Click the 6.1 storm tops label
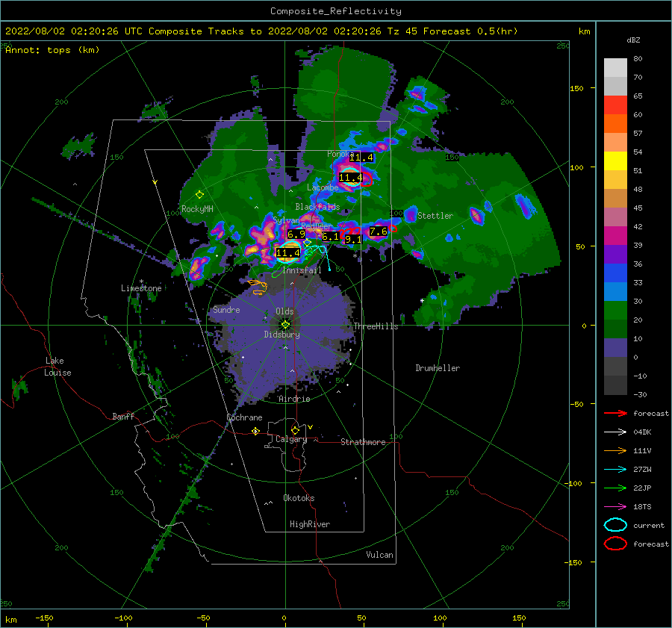672x628 pixels. point(330,236)
